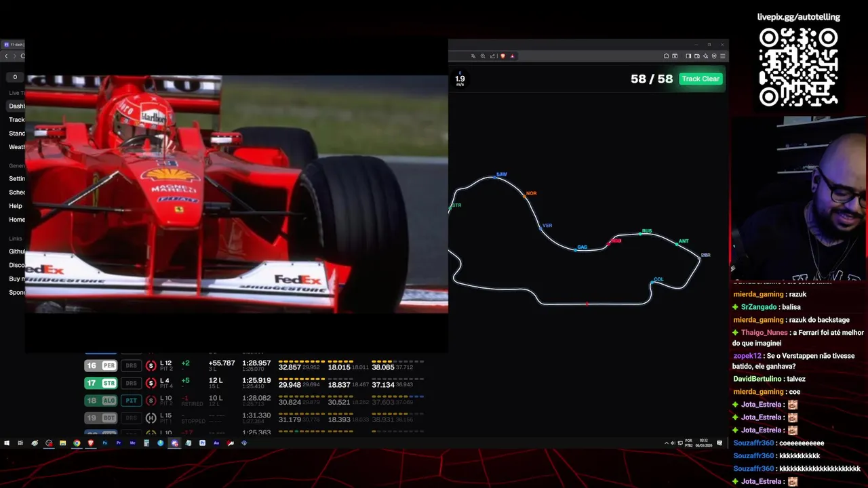Open Discord from the taskbar
Viewport: 868px width, 488px height.
point(174,443)
